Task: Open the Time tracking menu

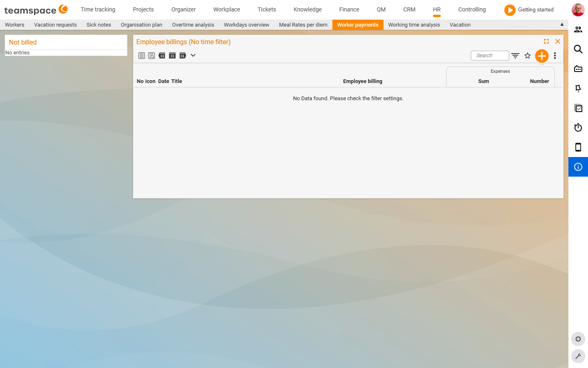Action: [98, 9]
